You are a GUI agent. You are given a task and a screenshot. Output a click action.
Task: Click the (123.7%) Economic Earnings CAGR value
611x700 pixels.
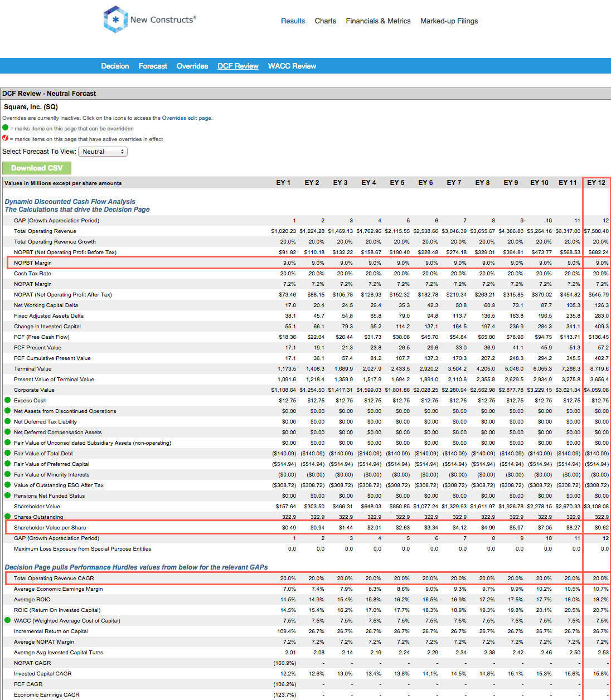(285, 695)
